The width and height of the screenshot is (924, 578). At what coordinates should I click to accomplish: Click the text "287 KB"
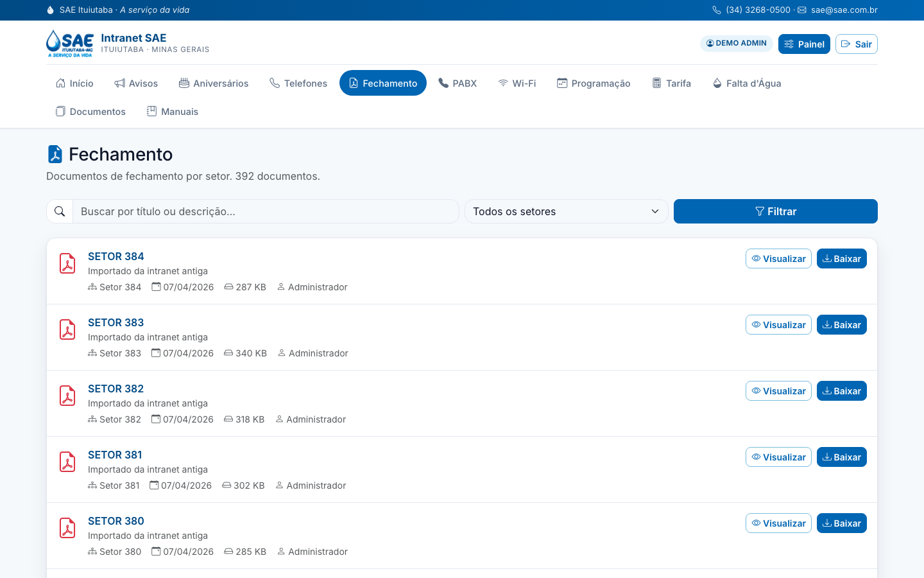tap(251, 287)
